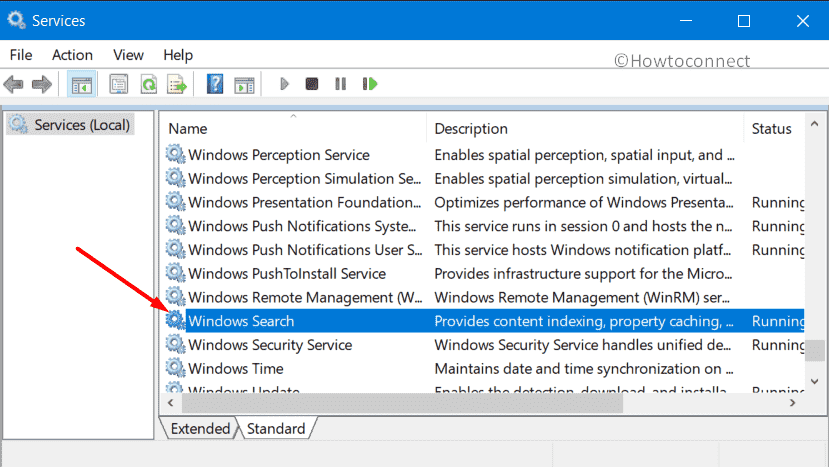Click the horizontal scrollbar left arrow
The width and height of the screenshot is (829, 467).
tap(170, 403)
